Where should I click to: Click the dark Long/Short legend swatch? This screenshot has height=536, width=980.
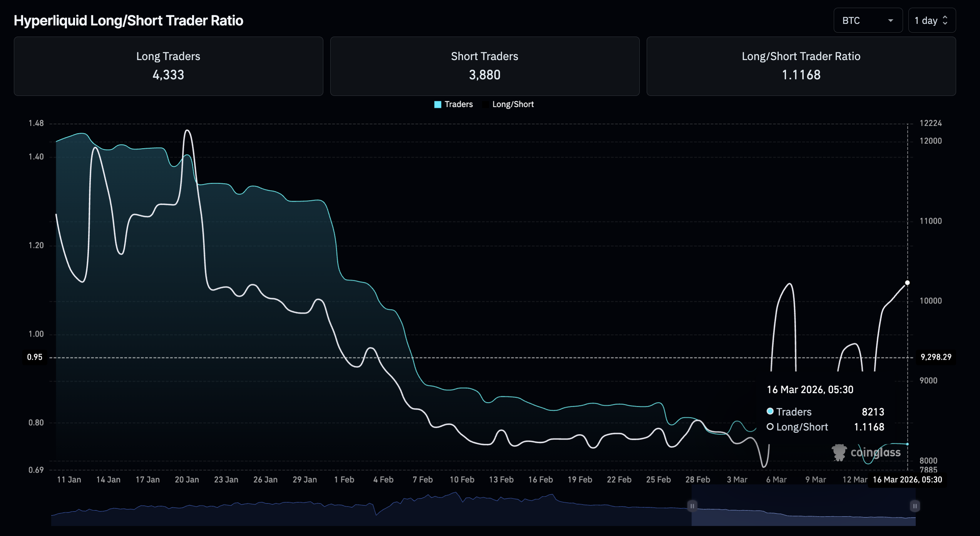485,104
